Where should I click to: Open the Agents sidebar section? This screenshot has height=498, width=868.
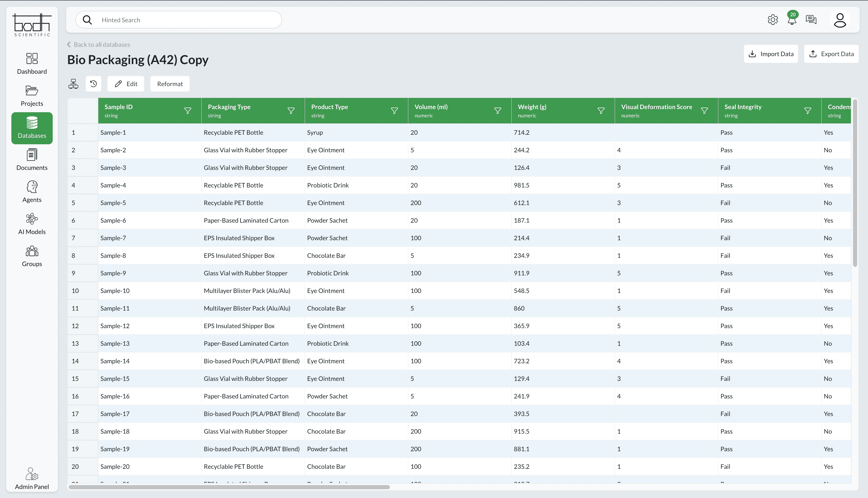pos(32,192)
